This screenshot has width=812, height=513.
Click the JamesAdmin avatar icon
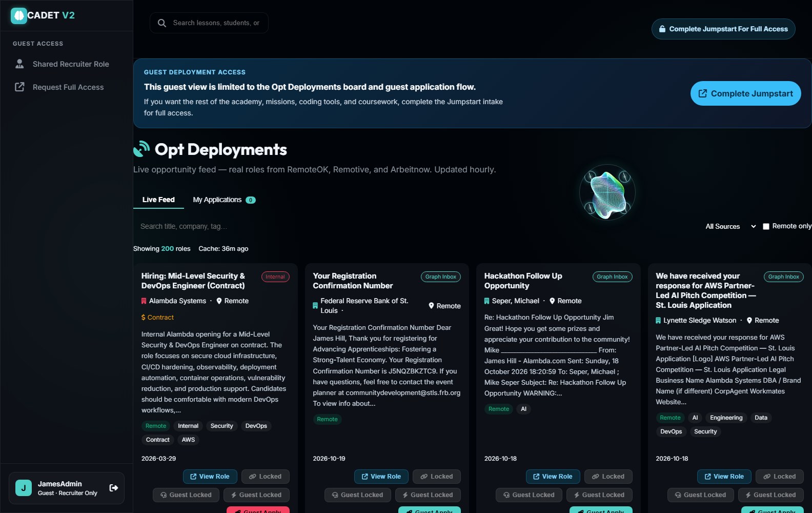coord(24,488)
